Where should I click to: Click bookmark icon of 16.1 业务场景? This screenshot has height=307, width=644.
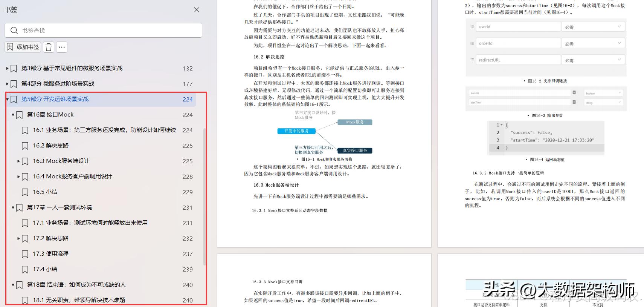[x=25, y=130]
